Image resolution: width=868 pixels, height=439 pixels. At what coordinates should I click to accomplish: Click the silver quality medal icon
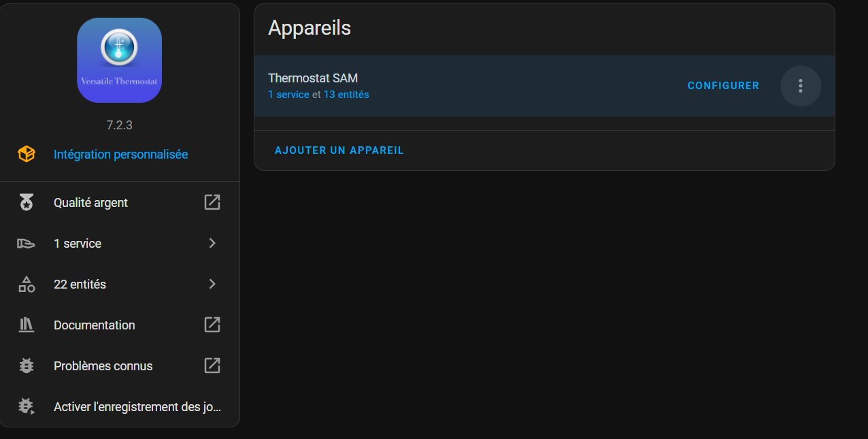coord(27,202)
